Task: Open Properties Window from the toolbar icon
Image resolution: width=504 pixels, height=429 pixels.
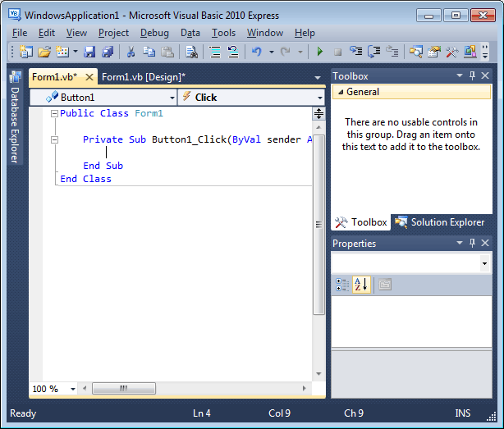Action: (x=434, y=52)
